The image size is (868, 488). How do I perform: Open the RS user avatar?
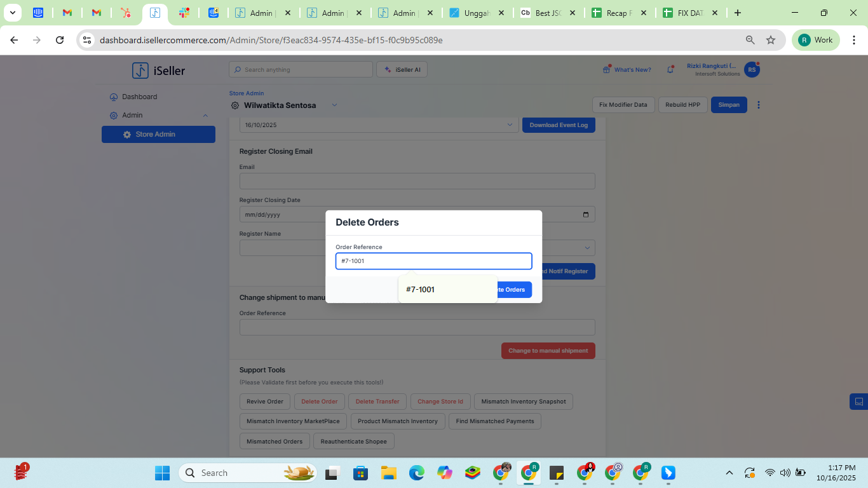[x=752, y=70]
